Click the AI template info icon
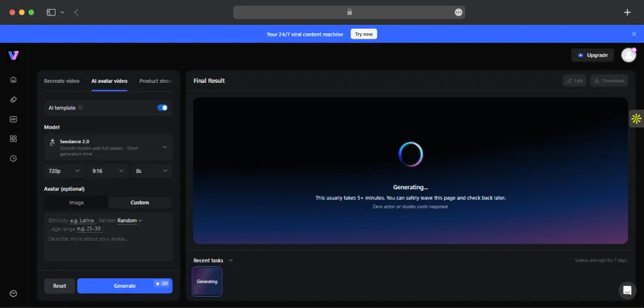 point(80,108)
